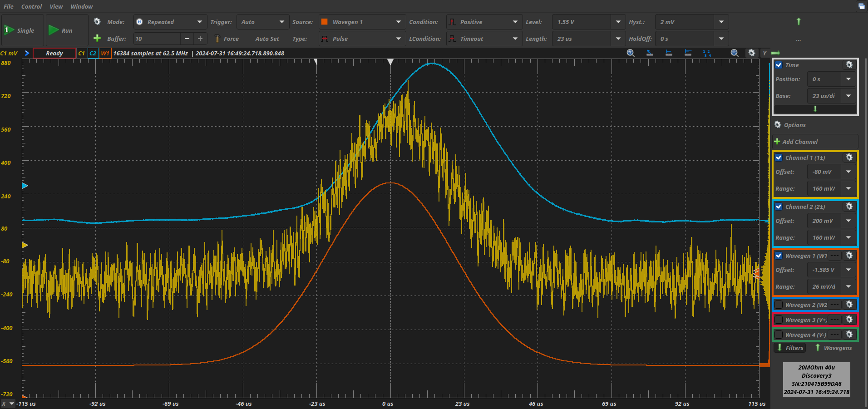Open Channel 2 gear settings
The width and height of the screenshot is (868, 409).
pos(849,207)
